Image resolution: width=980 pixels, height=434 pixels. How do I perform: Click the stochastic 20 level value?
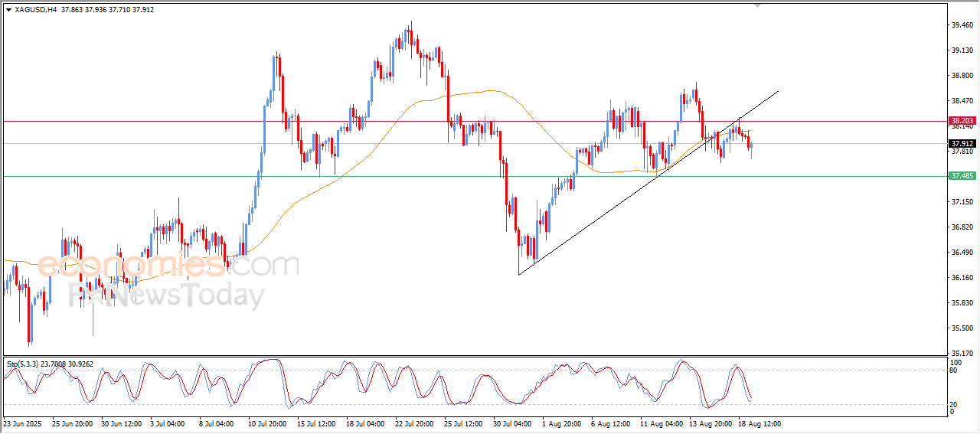click(x=954, y=404)
